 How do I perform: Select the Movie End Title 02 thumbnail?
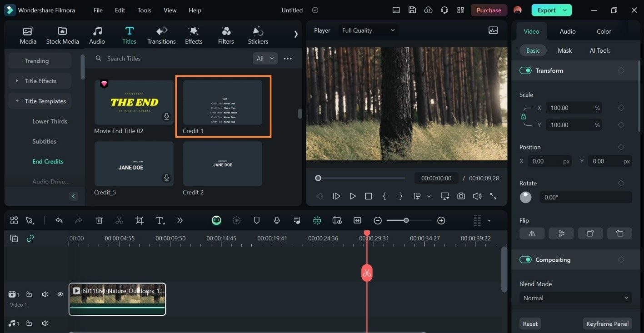(134, 103)
